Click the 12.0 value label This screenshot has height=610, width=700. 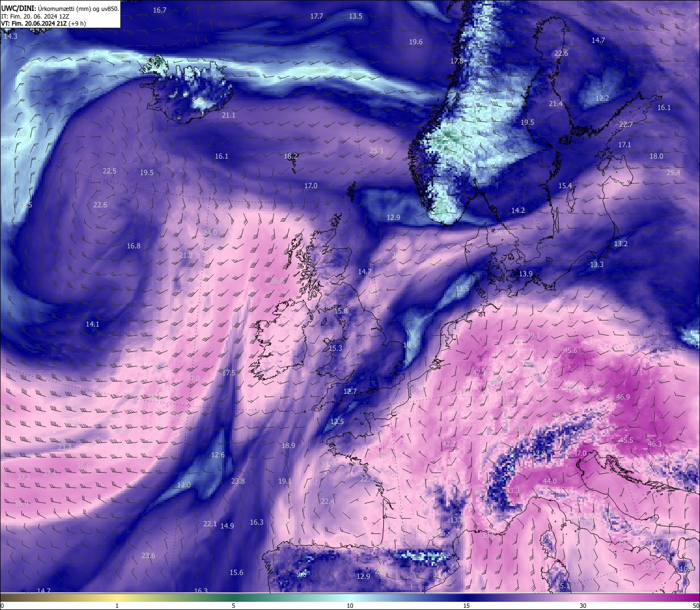(184, 485)
